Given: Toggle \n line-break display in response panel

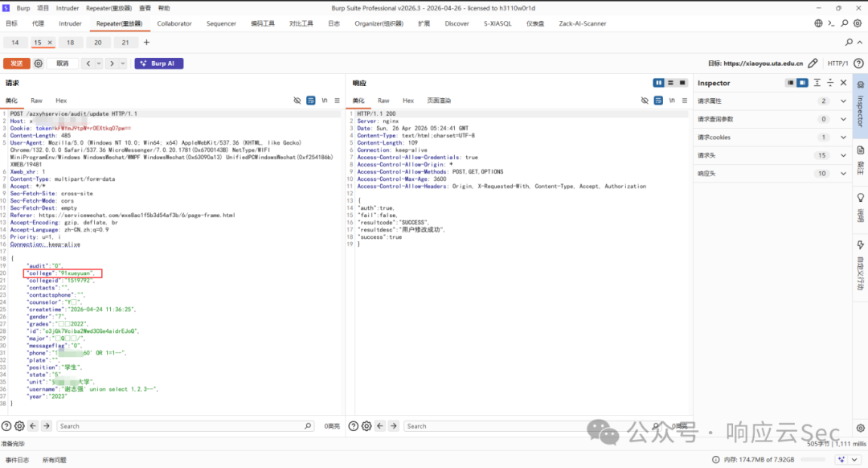Looking at the screenshot, I should point(671,101).
